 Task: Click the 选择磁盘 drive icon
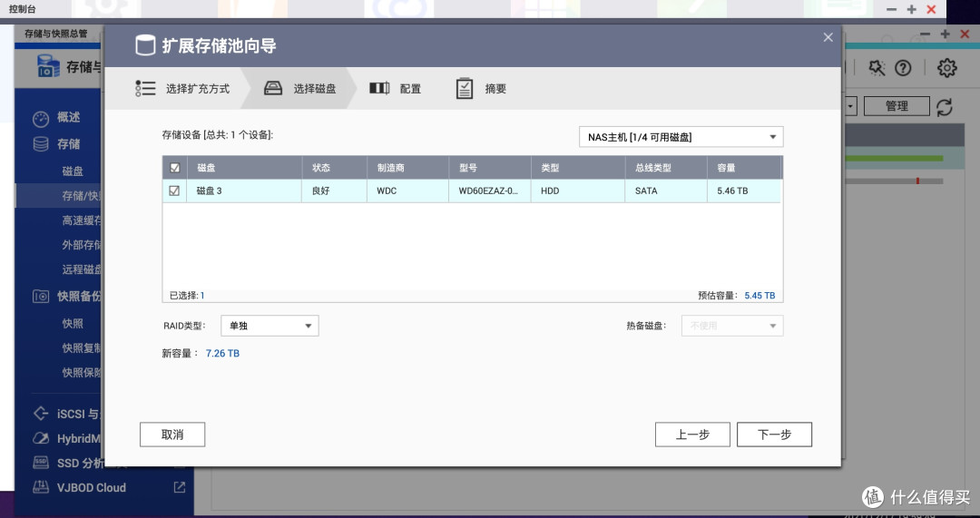click(273, 88)
